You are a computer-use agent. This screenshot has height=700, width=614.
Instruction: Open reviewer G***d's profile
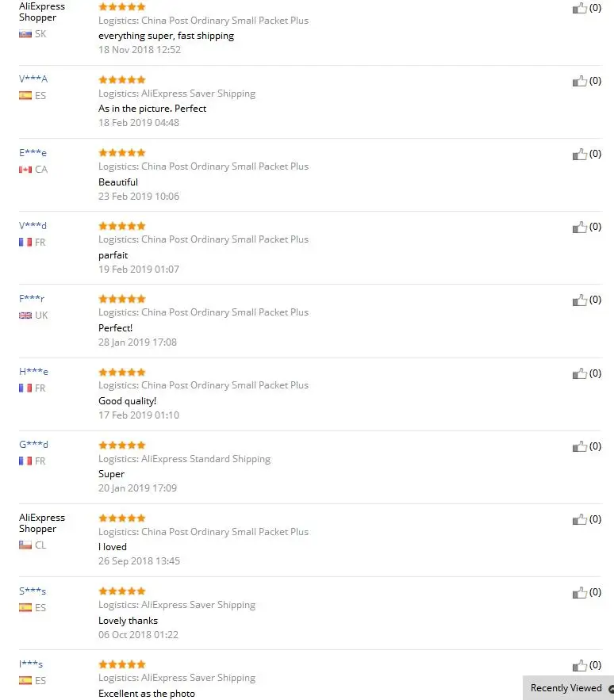pyautogui.click(x=33, y=445)
